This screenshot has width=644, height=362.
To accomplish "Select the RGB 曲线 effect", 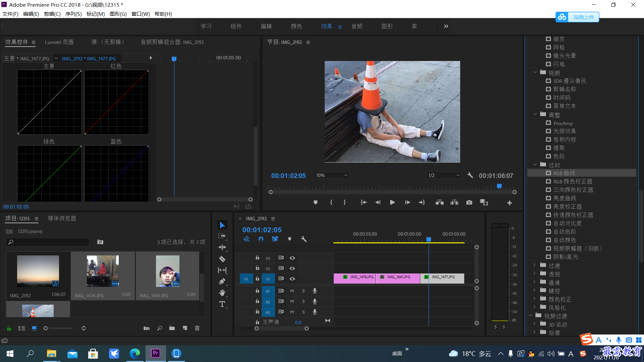I will (582, 173).
